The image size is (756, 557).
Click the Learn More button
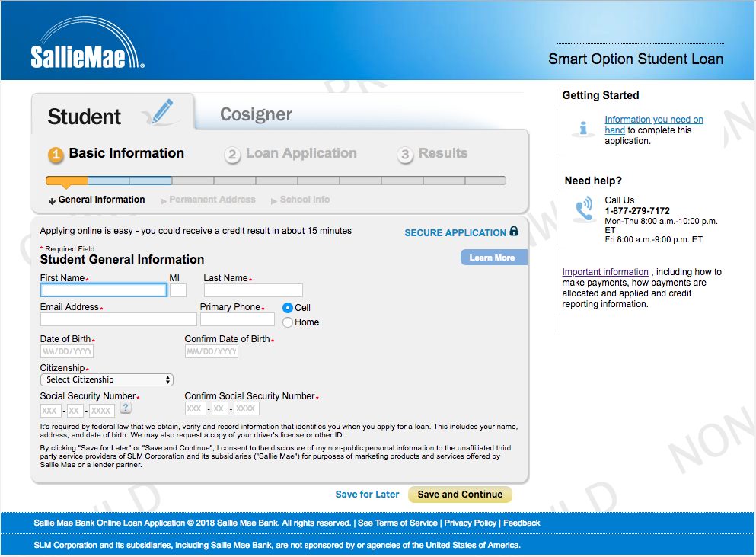pos(493,258)
